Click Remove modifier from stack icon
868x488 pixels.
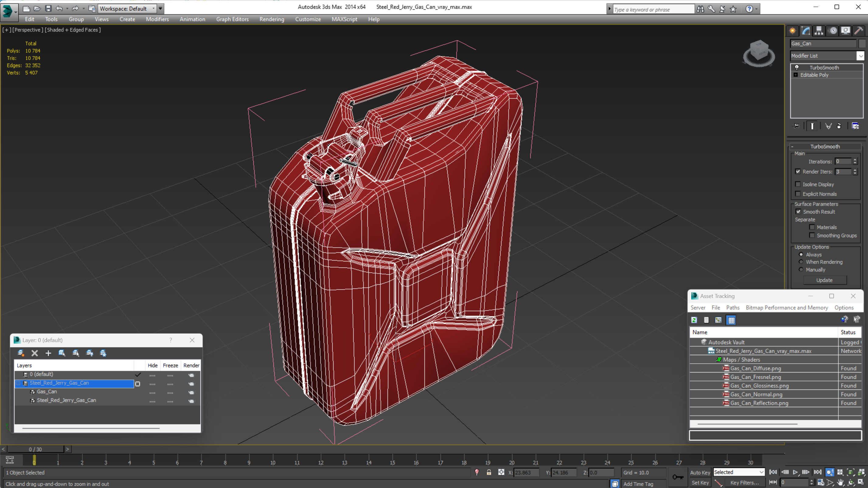[839, 126]
